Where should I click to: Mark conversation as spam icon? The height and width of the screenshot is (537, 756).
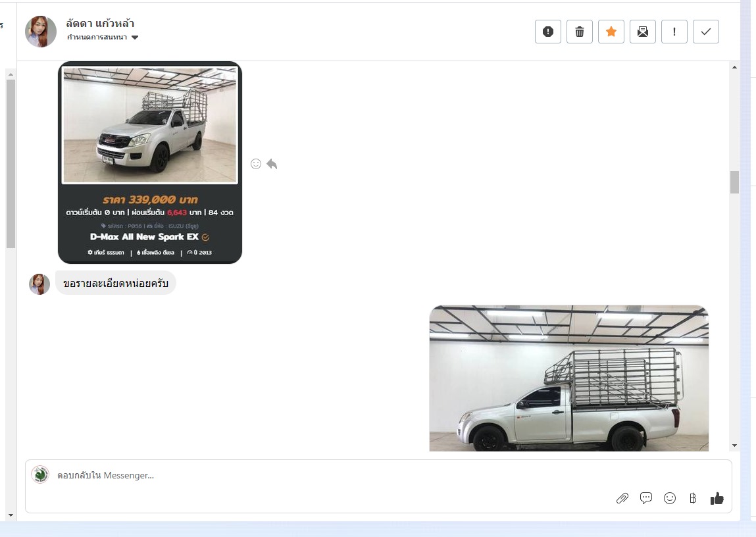547,32
